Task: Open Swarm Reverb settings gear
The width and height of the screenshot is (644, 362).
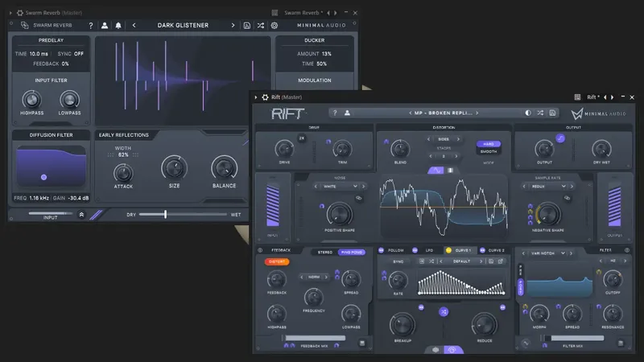Action: 275,26
